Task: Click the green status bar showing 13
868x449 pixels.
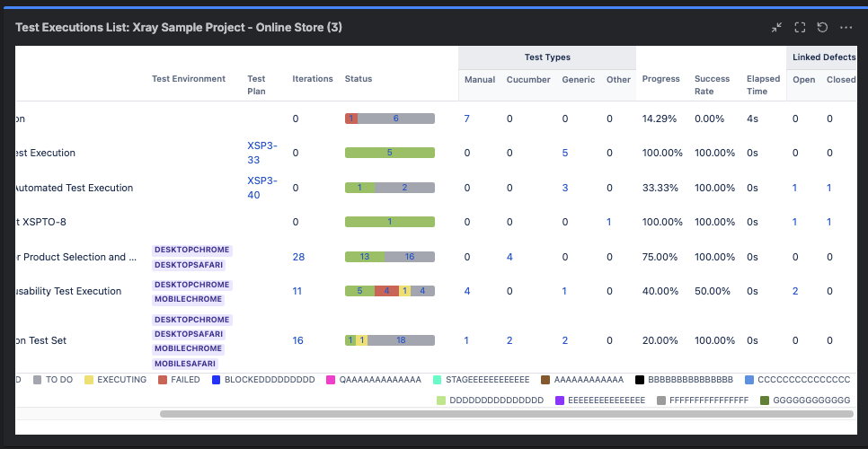Action: (x=364, y=257)
